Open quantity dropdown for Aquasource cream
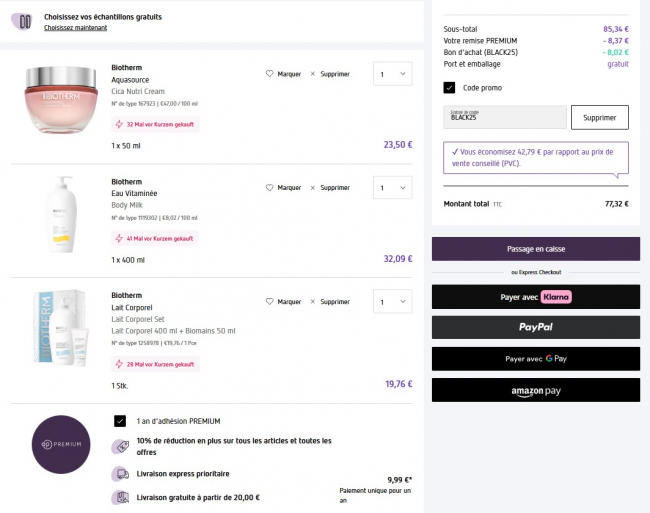 (391, 74)
